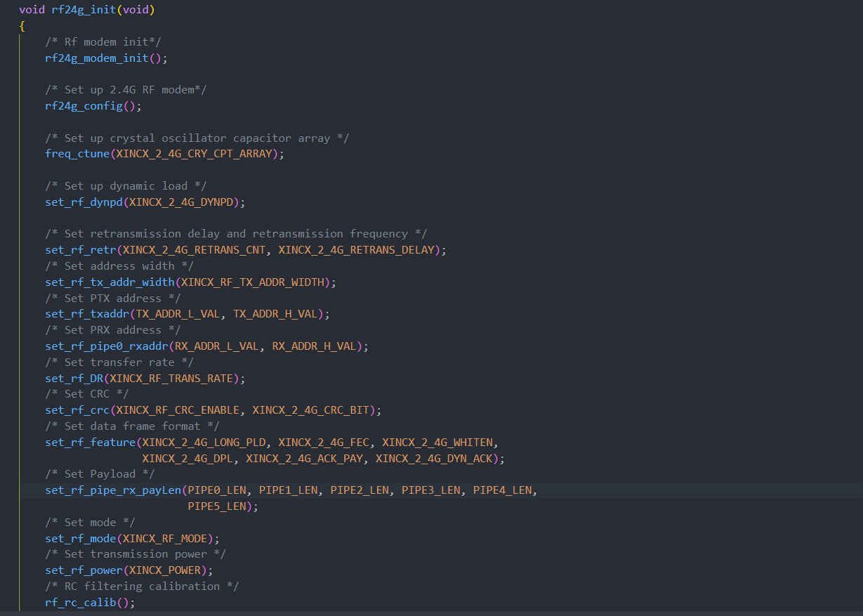
Task: Click XINCX_2_4G_LONG_PLD argument
Action: click(204, 442)
